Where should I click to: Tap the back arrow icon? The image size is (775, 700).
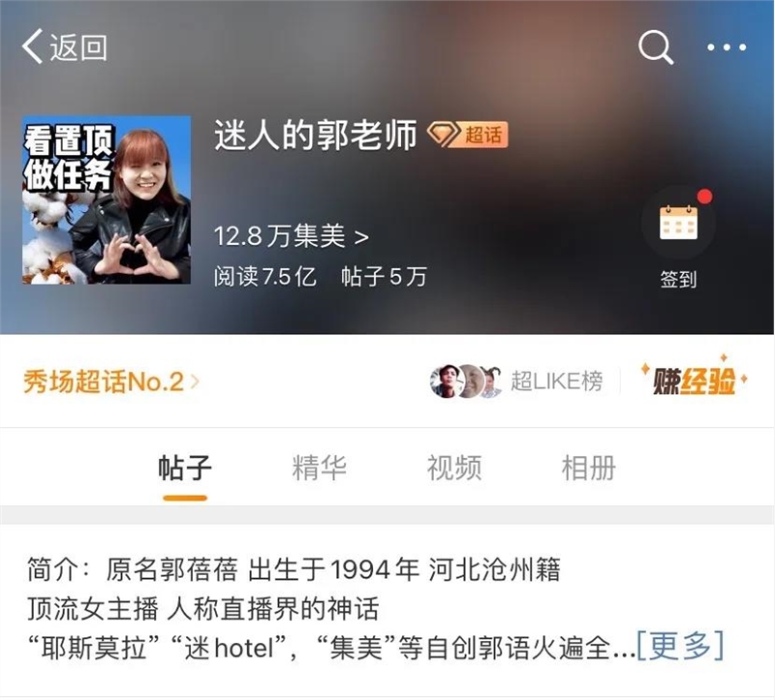(x=32, y=46)
